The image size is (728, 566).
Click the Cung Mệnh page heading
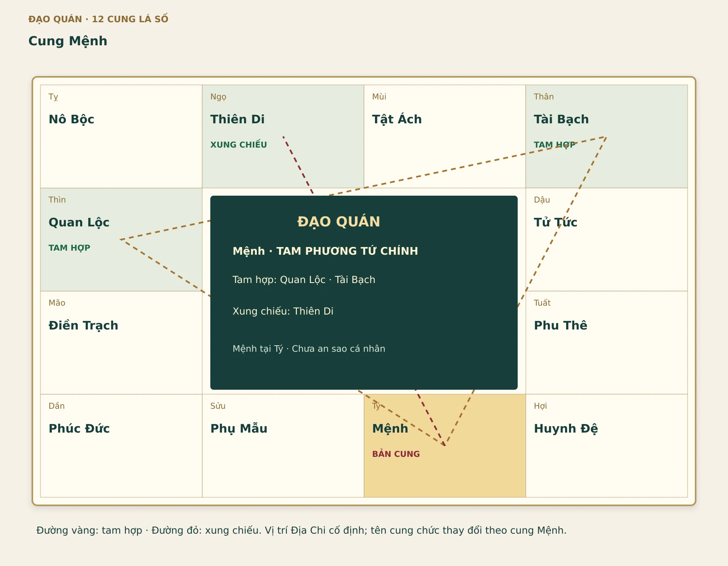click(x=68, y=41)
